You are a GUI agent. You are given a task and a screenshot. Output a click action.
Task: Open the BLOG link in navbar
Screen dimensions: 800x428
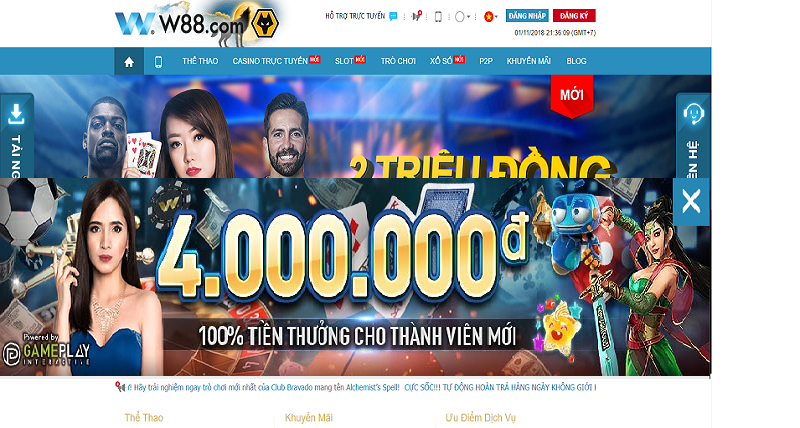coord(576,61)
